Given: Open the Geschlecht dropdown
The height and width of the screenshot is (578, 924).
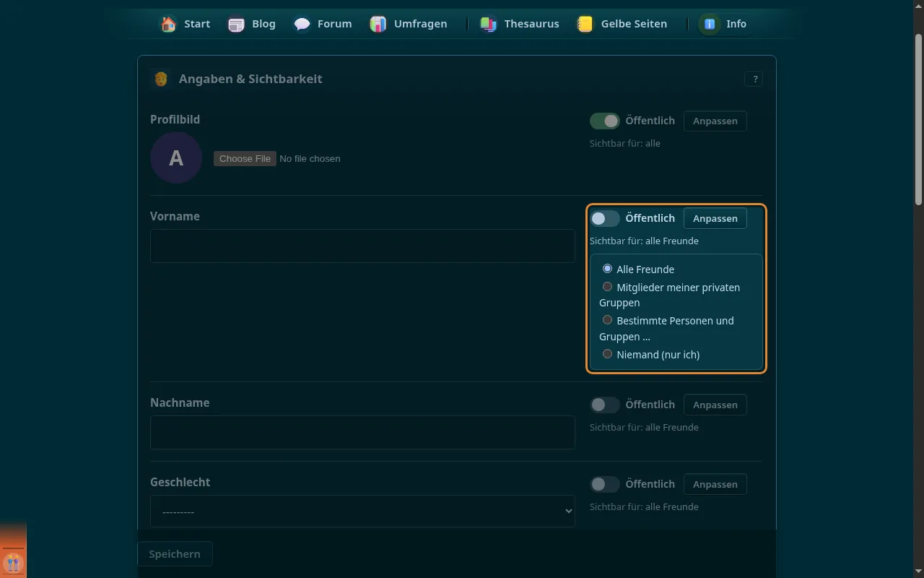Looking at the screenshot, I should pos(362,512).
